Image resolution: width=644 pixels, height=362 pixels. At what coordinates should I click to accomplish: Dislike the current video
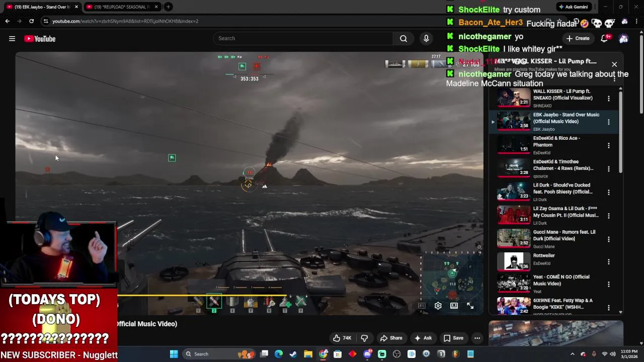(x=364, y=338)
